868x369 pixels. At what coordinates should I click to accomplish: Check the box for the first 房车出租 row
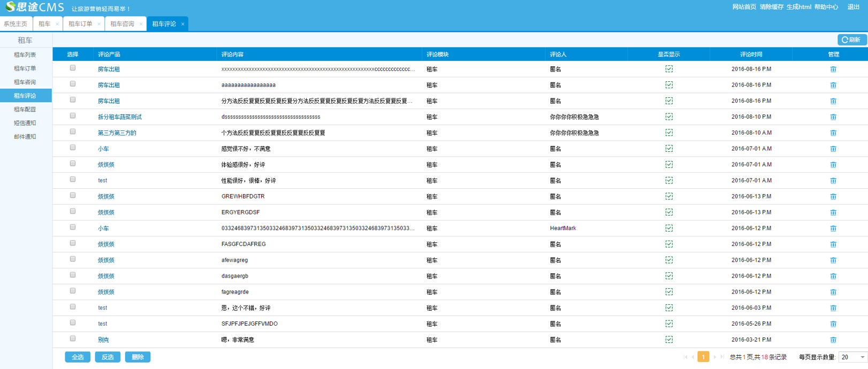click(x=73, y=68)
